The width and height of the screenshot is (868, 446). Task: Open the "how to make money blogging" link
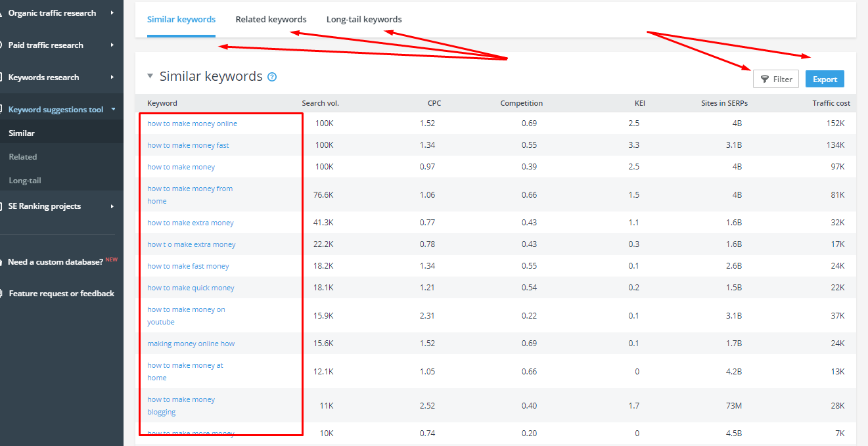coord(181,405)
